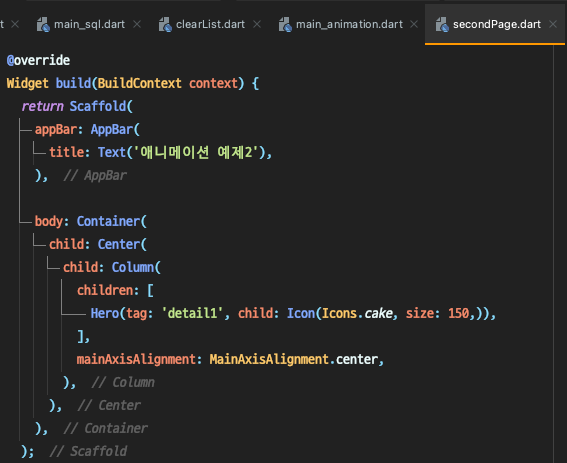Click the size value 150
Viewport: 567px width, 463px height.
pos(459,313)
